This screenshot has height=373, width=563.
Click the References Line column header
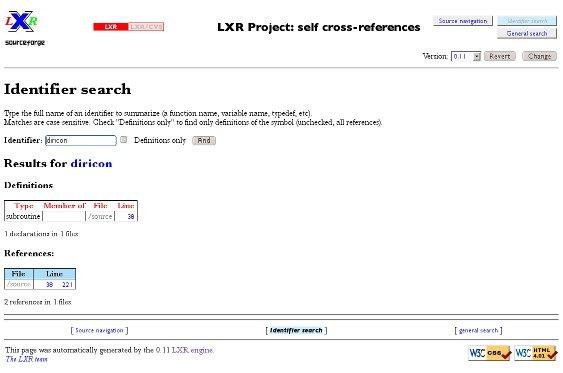tap(55, 274)
